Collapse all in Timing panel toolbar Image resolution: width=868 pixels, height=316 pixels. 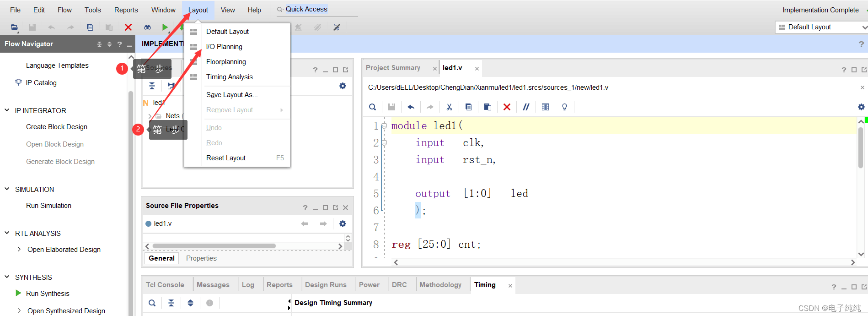tap(171, 303)
